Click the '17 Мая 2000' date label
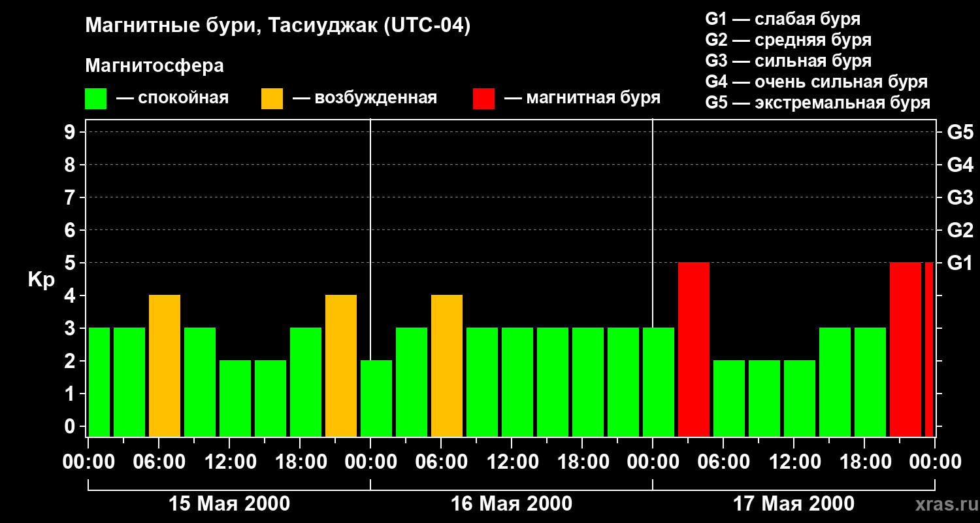The width and height of the screenshot is (980, 523). 794,503
